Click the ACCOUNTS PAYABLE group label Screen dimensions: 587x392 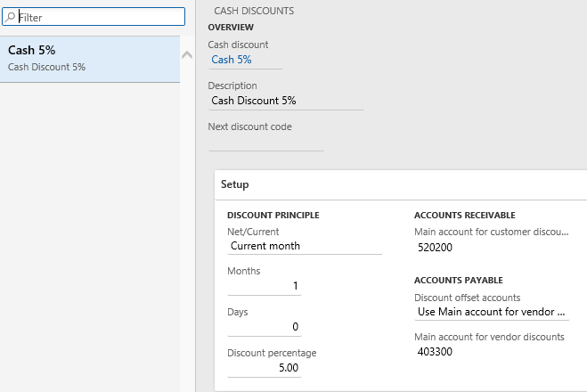click(x=458, y=280)
